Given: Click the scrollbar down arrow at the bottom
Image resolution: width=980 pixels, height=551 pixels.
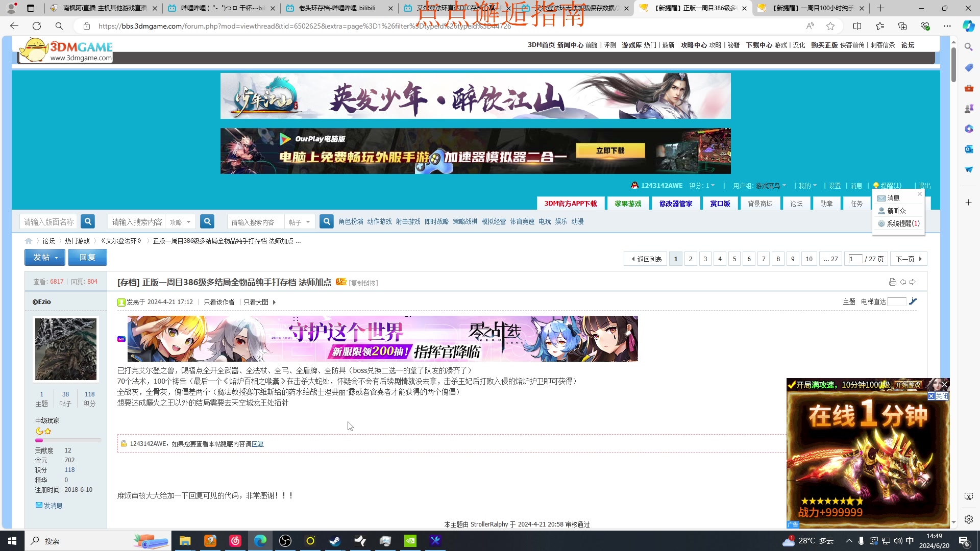Looking at the screenshot, I should [x=953, y=522].
